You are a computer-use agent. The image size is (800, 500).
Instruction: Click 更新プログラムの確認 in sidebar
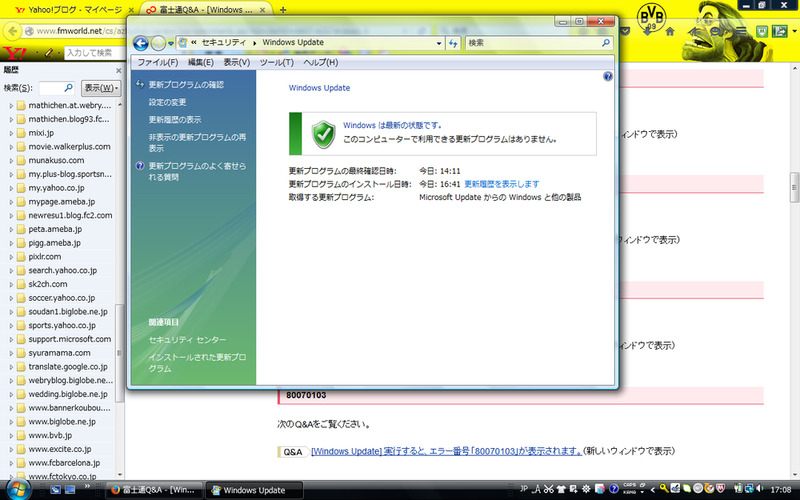[186, 85]
